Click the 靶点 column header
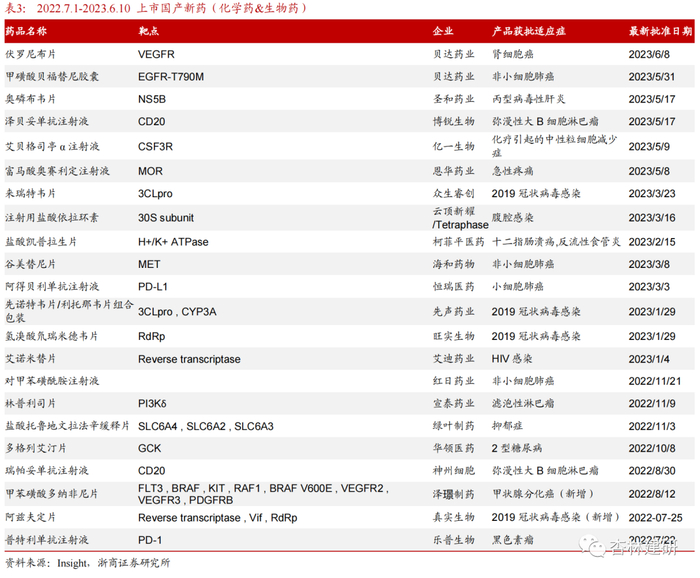The width and height of the screenshot is (700, 578). 148,31
